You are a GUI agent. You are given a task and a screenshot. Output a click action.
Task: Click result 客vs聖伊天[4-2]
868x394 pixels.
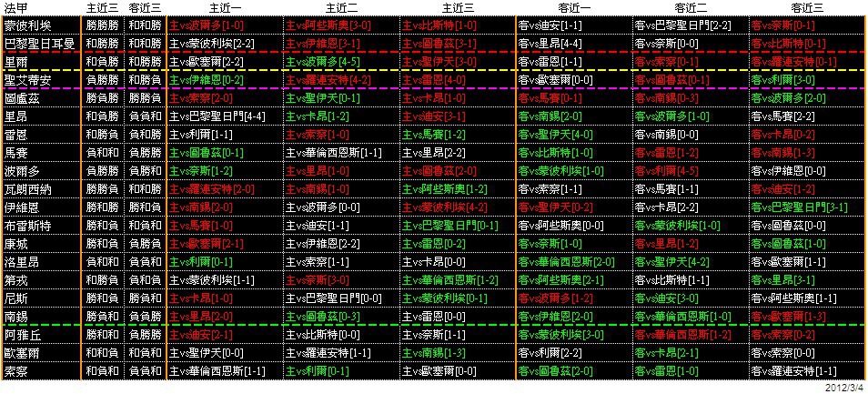[671, 263]
